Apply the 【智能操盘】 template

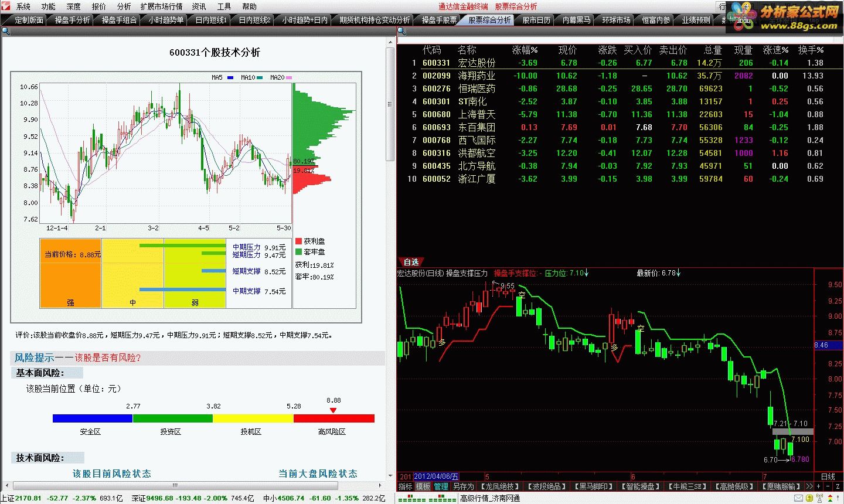click(x=641, y=486)
